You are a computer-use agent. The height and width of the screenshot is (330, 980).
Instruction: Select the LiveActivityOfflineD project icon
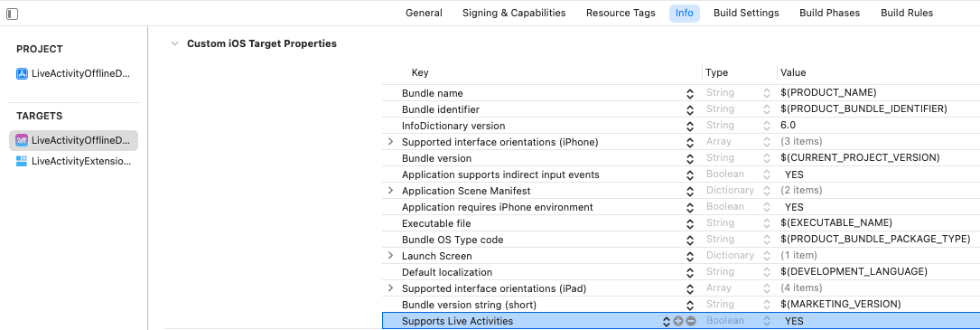22,74
